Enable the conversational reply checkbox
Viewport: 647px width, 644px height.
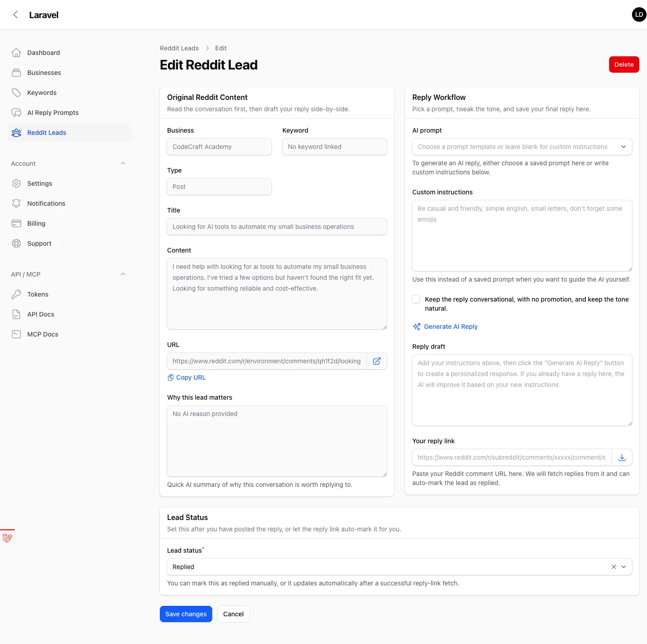[x=416, y=299]
